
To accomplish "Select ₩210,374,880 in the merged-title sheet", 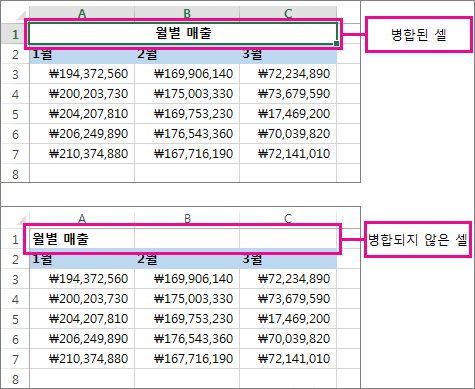I will (82, 154).
